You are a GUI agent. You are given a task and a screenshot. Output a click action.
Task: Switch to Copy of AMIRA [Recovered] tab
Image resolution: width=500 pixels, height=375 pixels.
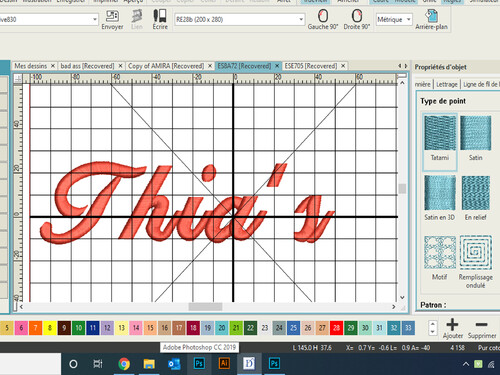point(166,66)
